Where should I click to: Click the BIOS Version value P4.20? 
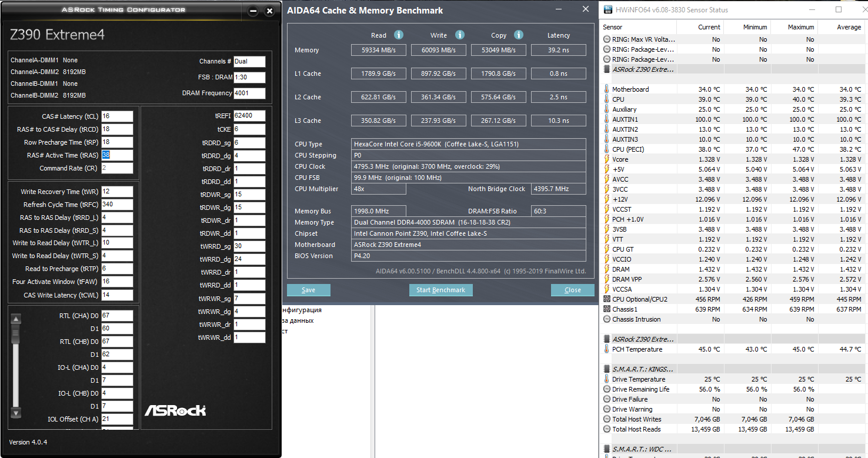click(469, 256)
